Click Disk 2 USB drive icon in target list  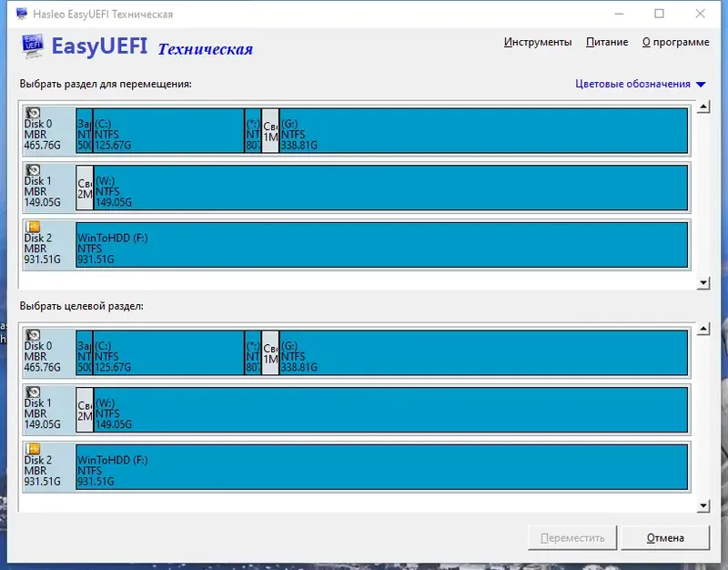point(33,449)
